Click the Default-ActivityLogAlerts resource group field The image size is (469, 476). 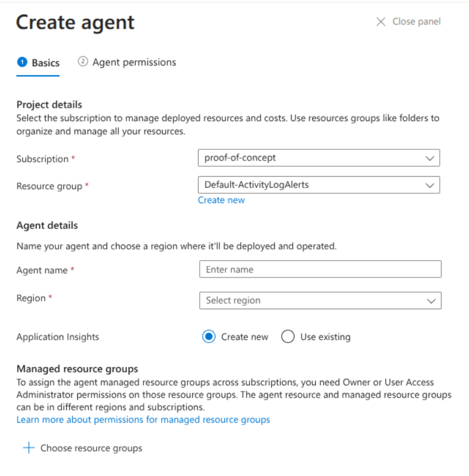click(x=319, y=184)
